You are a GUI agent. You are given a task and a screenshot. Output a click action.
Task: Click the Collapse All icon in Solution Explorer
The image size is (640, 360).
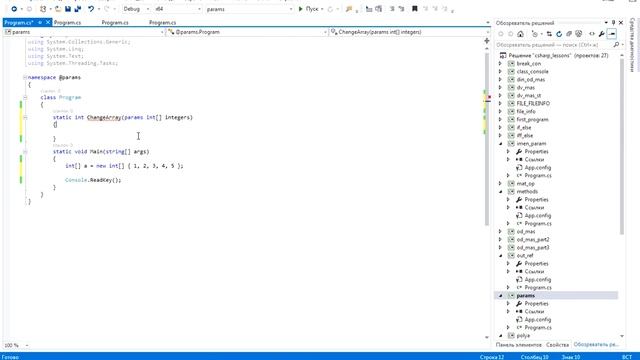pyautogui.click(x=569, y=34)
